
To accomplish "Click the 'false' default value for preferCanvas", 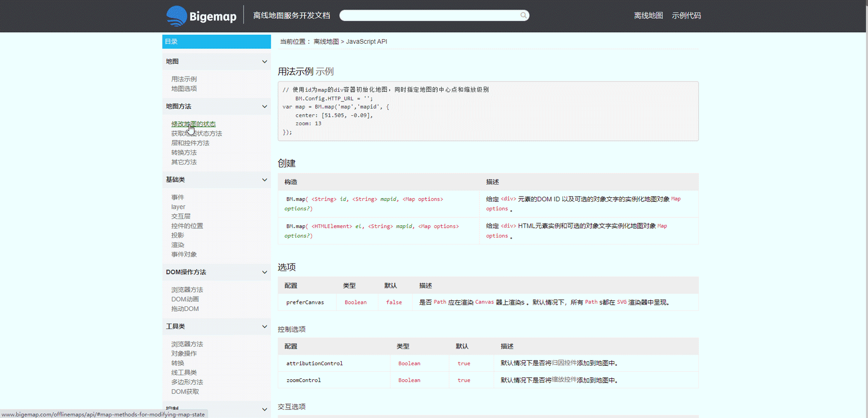I will 394,302.
